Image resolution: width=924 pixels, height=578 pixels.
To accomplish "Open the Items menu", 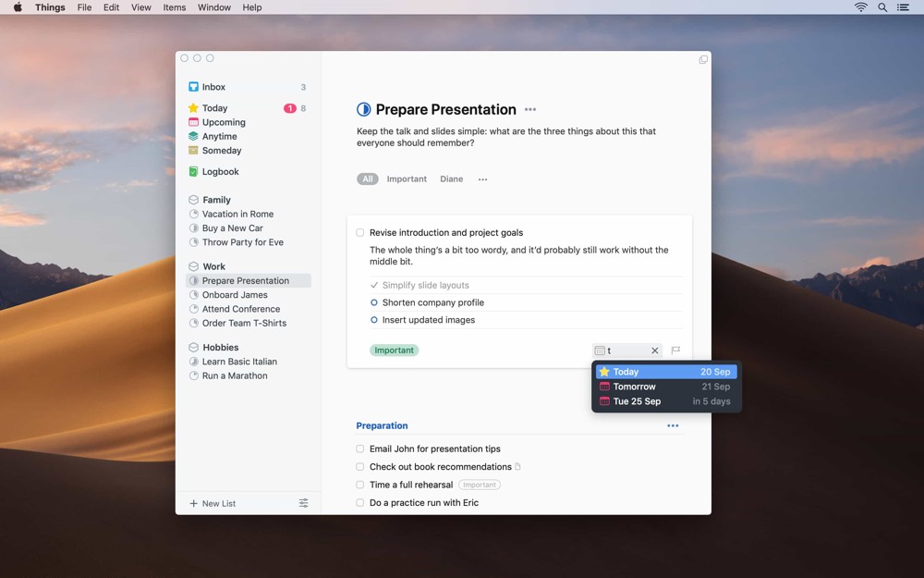I will [175, 7].
